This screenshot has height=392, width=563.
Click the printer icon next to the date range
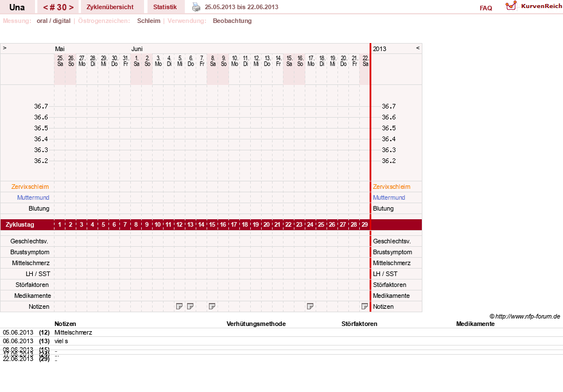196,7
